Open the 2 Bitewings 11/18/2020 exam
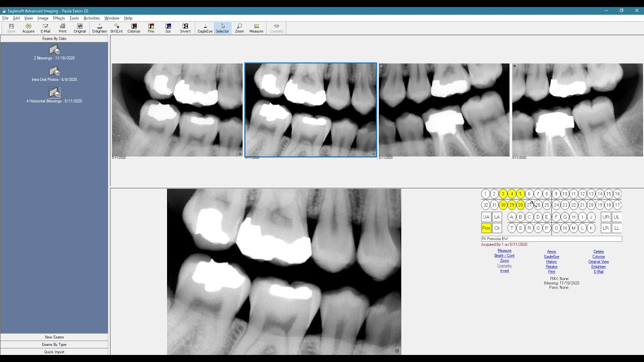This screenshot has width=644, height=362. click(x=54, y=52)
